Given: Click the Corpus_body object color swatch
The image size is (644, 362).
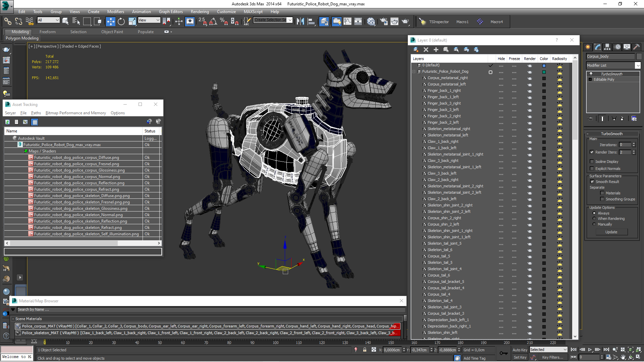Looking at the screenshot, I should [x=639, y=56].
